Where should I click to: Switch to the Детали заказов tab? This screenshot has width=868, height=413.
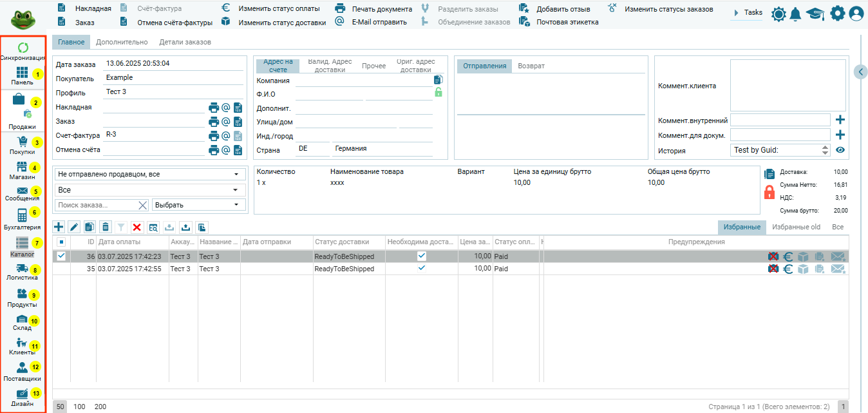tap(185, 42)
